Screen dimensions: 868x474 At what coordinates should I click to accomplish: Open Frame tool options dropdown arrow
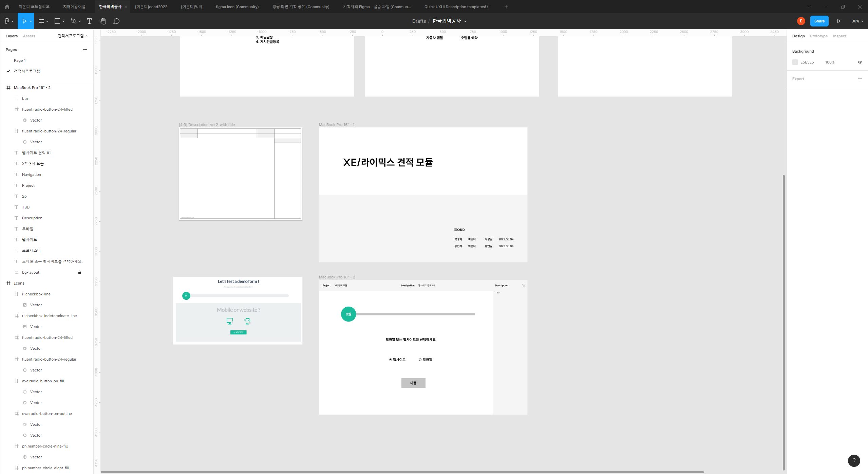tap(47, 21)
